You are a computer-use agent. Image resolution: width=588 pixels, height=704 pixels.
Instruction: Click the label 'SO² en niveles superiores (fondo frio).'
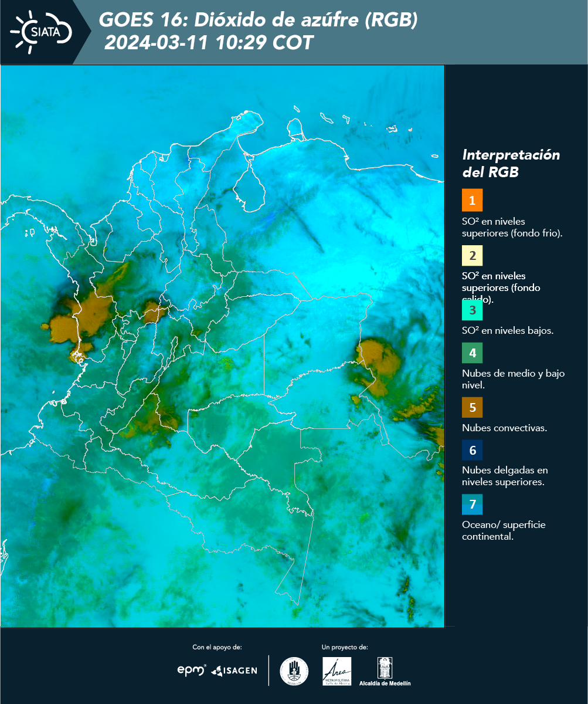(512, 227)
